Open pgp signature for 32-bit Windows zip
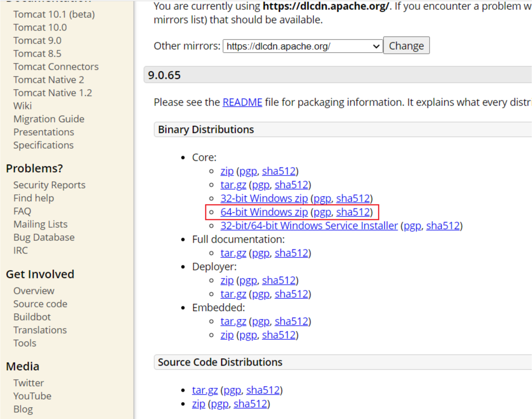Image resolution: width=532 pixels, height=419 pixels. click(x=322, y=198)
